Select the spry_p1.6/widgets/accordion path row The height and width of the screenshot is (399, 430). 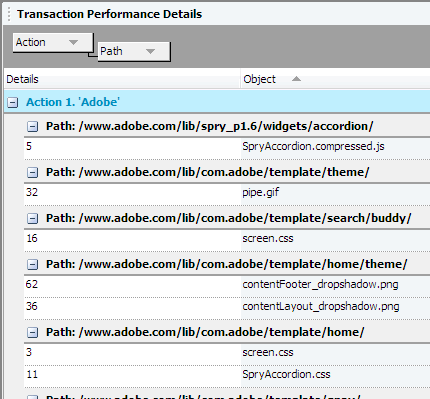click(x=227, y=126)
